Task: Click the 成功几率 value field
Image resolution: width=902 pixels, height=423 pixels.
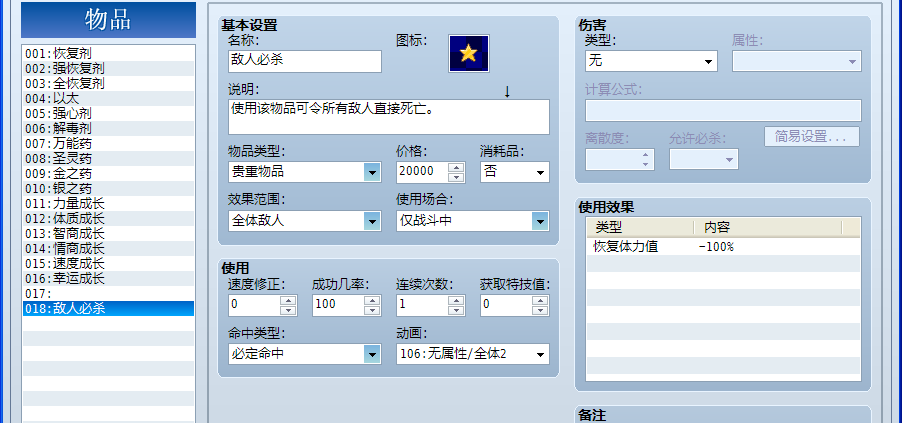Action: pyautogui.click(x=338, y=305)
